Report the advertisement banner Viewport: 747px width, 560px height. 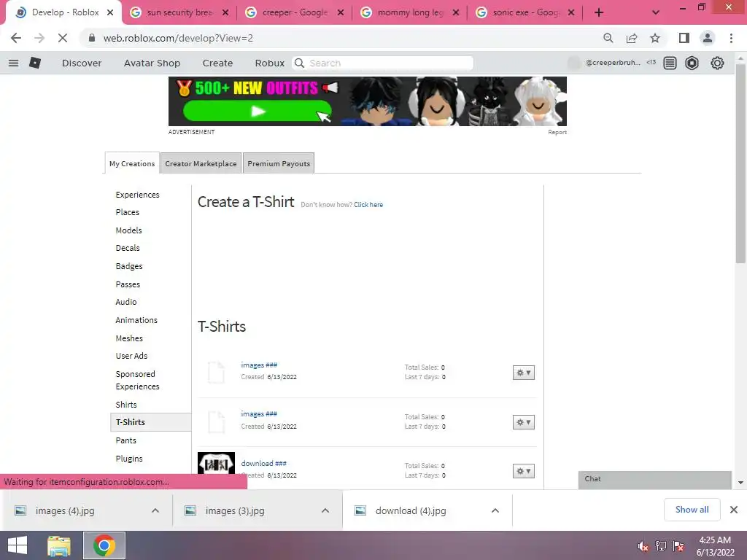(x=557, y=132)
